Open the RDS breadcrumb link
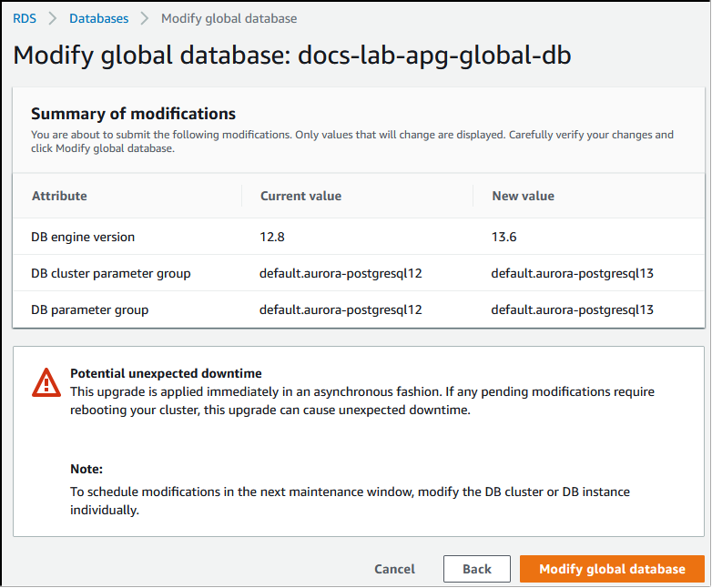 tap(25, 18)
